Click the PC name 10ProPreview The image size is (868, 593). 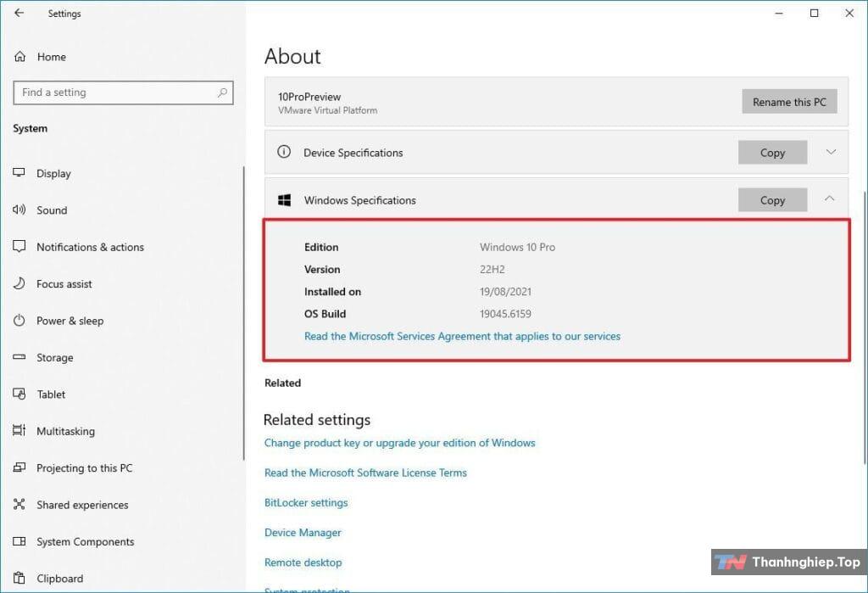click(309, 97)
